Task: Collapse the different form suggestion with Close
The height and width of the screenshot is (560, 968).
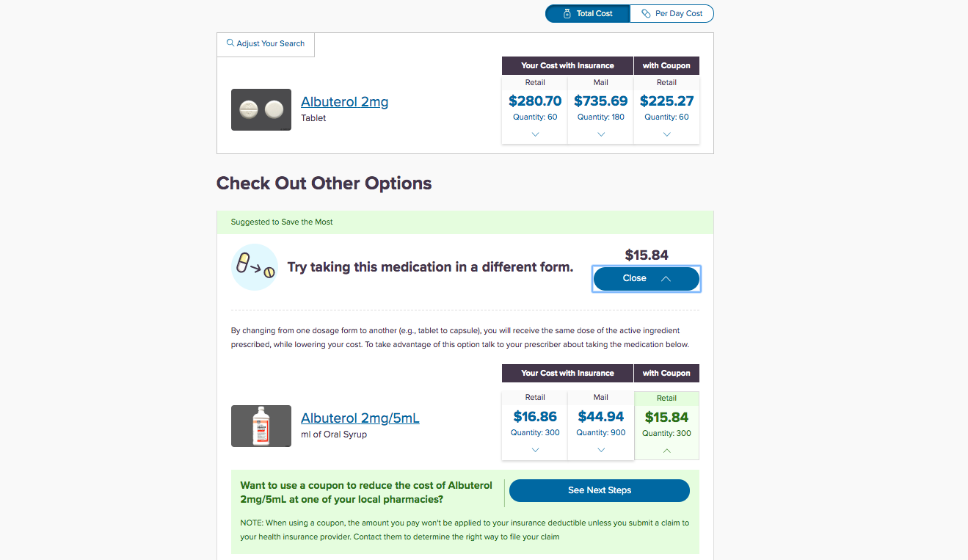Action: point(646,279)
